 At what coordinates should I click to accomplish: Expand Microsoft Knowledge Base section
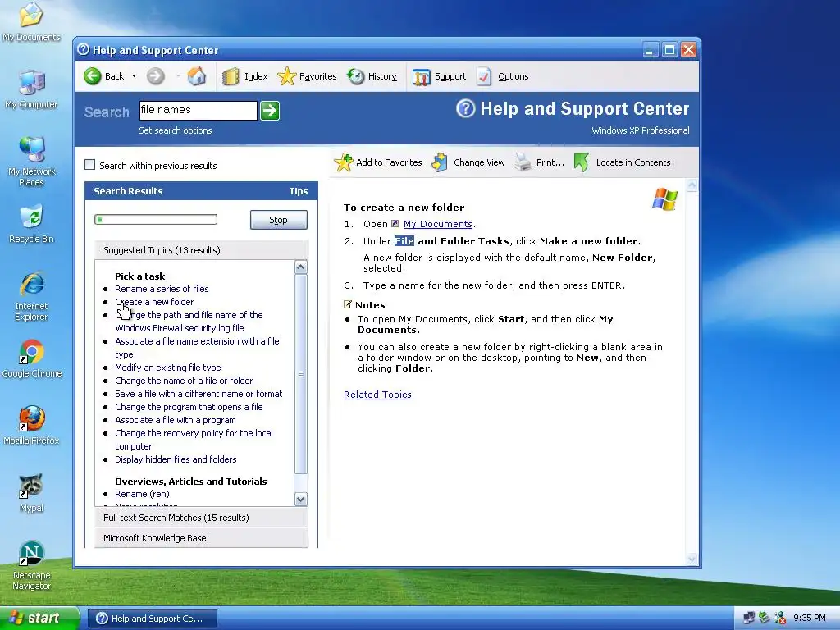pos(201,538)
